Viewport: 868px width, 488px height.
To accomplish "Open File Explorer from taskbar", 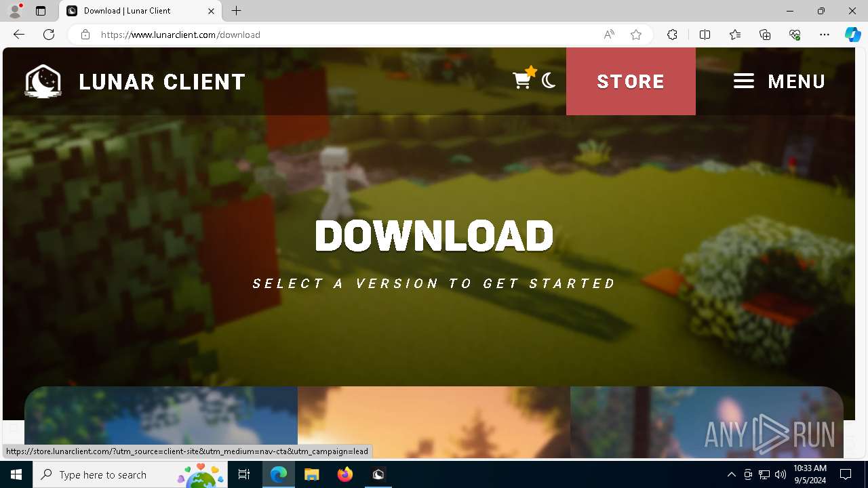I will click(x=312, y=474).
